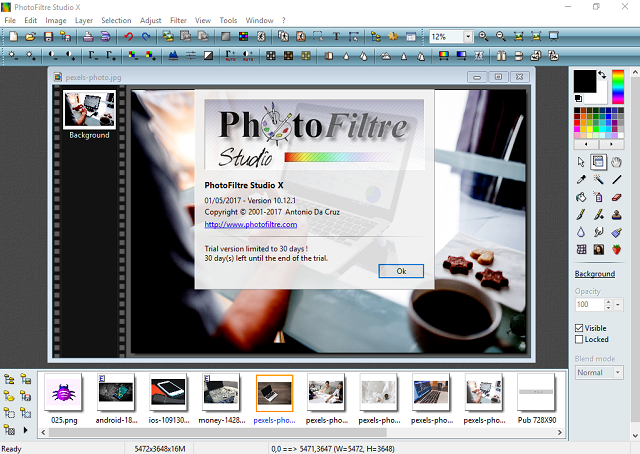Swap foreground and background colors arrow

pos(602,74)
